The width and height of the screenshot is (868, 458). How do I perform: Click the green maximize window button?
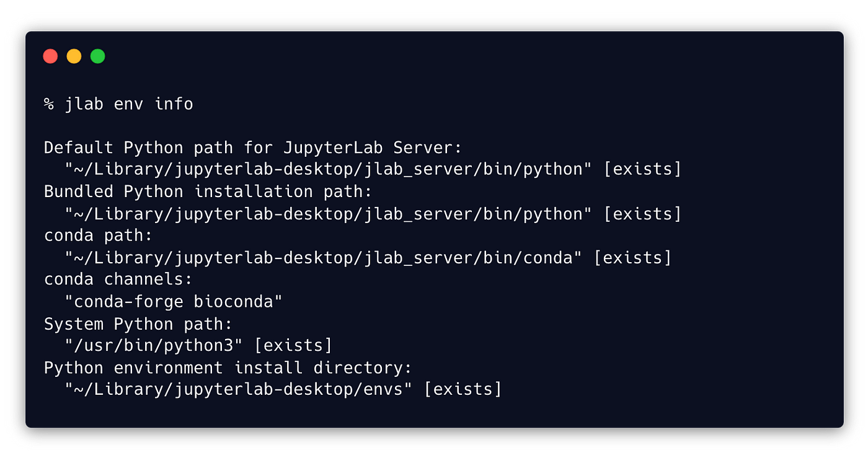[97, 56]
